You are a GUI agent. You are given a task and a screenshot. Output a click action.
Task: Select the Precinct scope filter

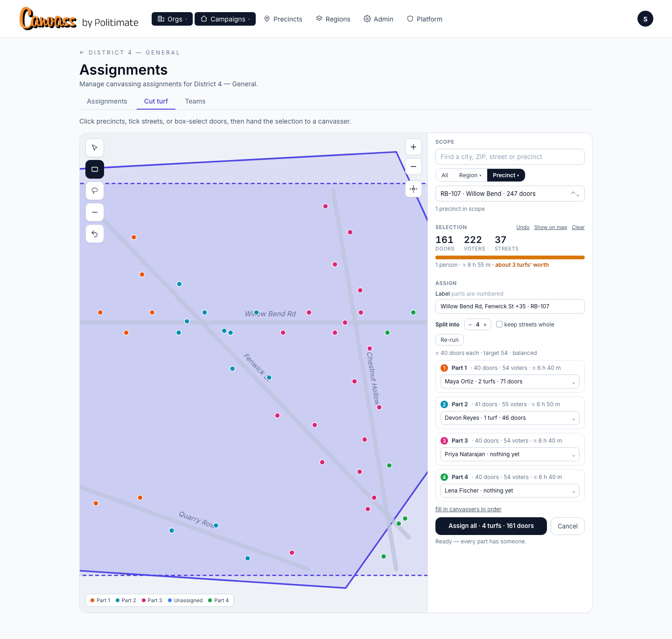coord(506,175)
